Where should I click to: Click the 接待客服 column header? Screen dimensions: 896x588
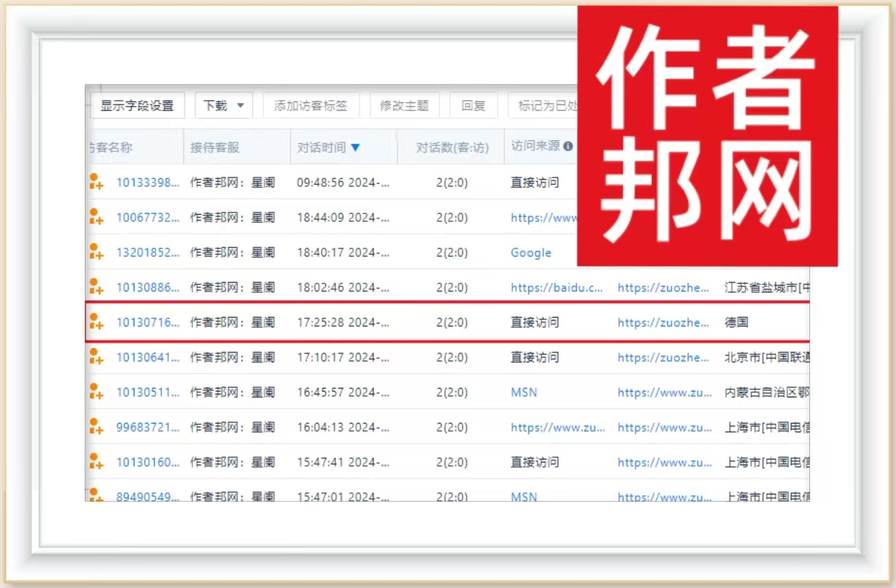point(215,148)
